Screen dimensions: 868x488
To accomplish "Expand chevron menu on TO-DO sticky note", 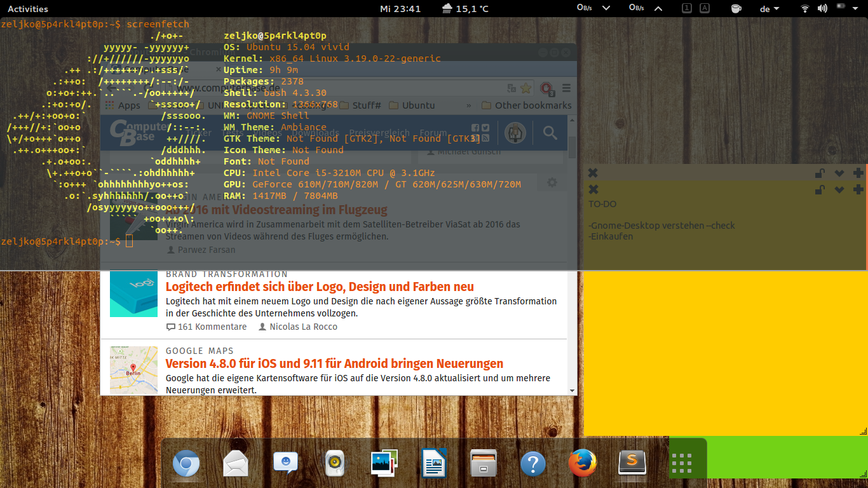I will click(x=839, y=189).
